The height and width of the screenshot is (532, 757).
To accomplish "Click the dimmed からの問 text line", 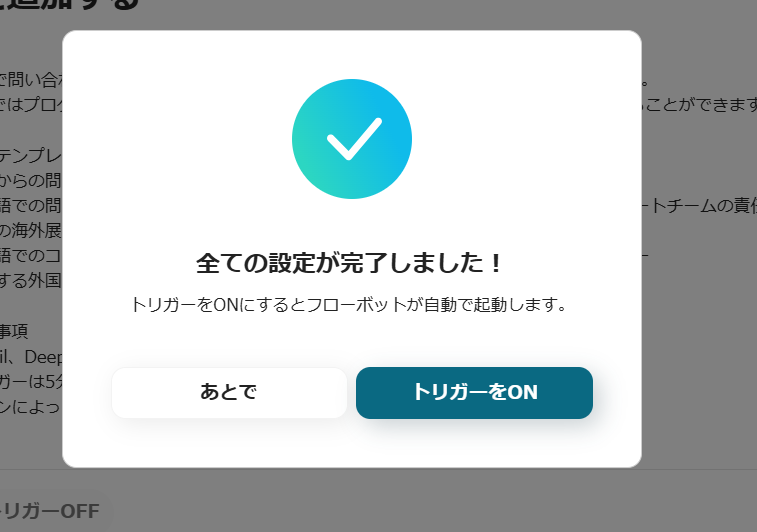I will tap(31, 181).
